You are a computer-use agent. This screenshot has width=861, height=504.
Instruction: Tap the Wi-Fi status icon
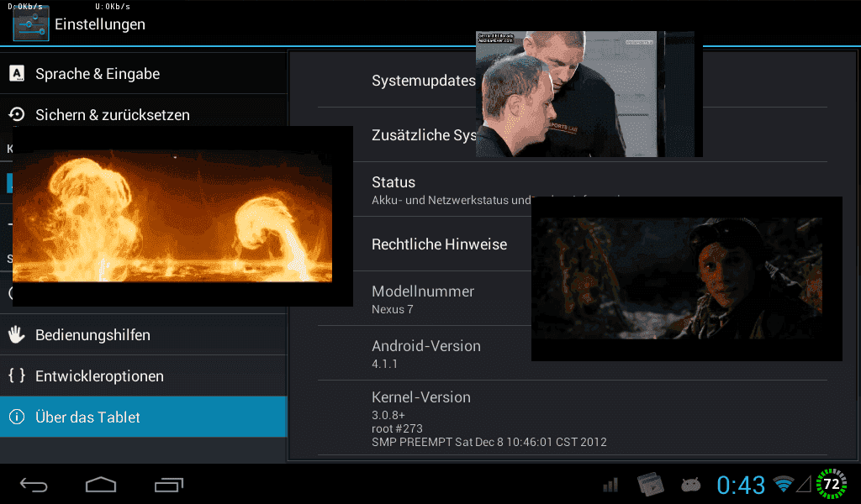coord(784,484)
